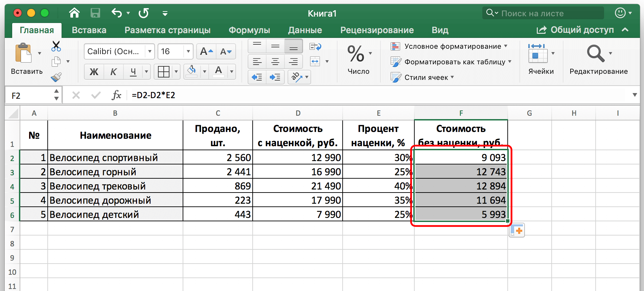Open the Borders dropdown arrow
Viewport: 644px width, 291px height.
tap(176, 72)
